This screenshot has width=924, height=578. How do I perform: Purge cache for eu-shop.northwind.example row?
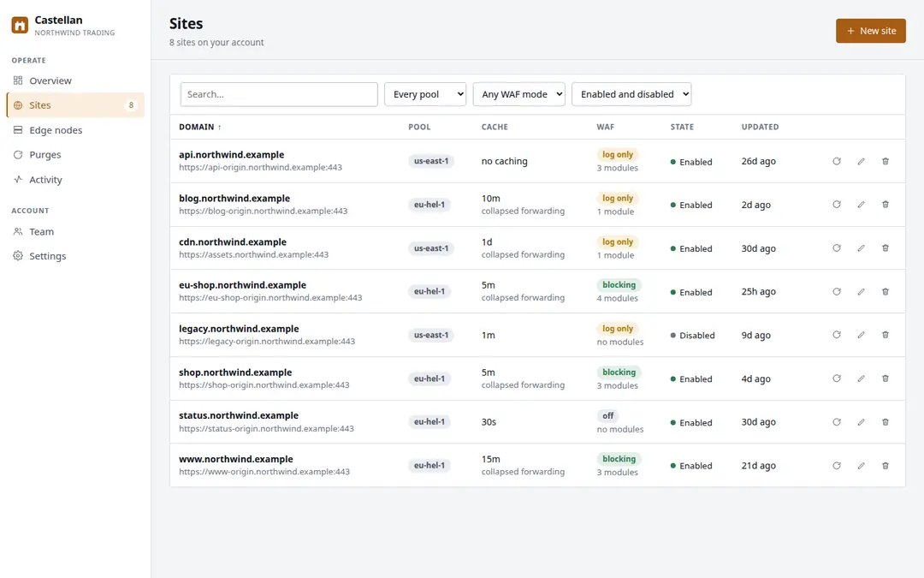836,291
